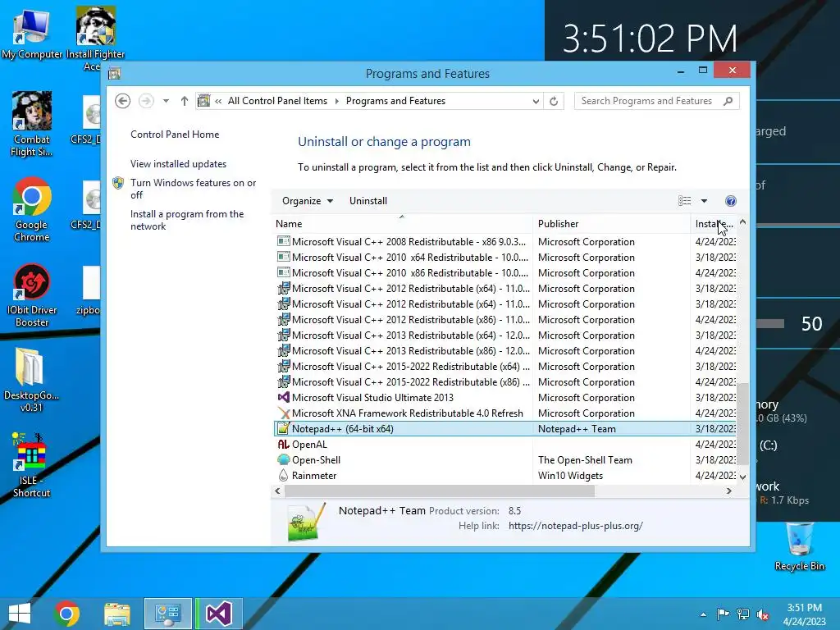Click All Control Panel Items breadcrumb
This screenshot has height=630, width=840.
tap(277, 101)
